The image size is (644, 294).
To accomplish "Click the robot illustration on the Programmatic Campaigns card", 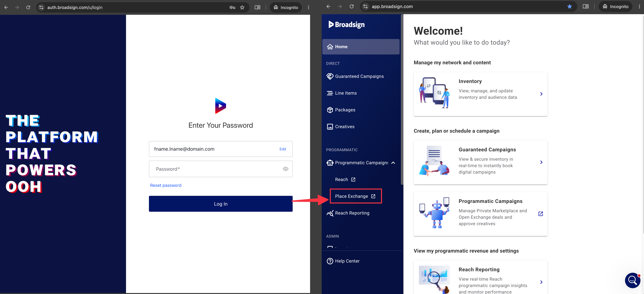I will (x=434, y=213).
